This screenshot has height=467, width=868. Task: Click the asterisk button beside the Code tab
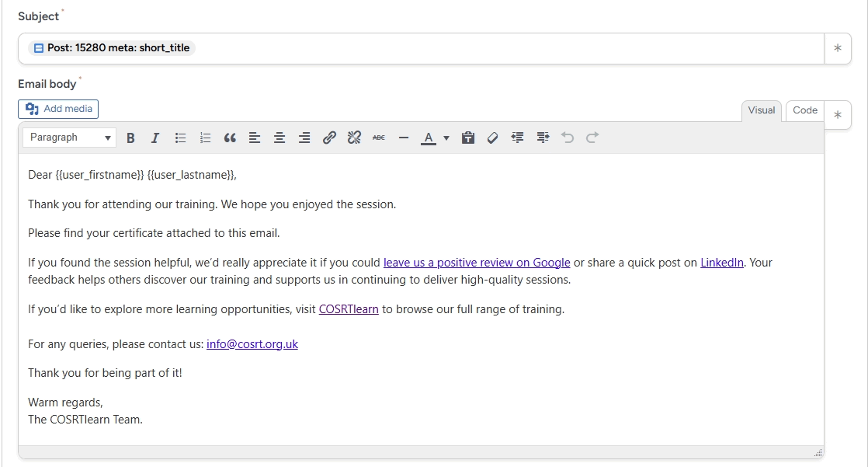point(838,115)
